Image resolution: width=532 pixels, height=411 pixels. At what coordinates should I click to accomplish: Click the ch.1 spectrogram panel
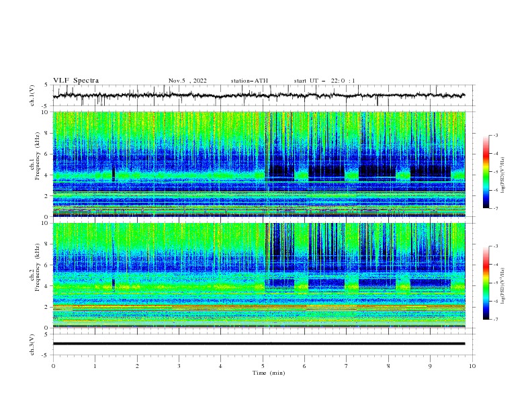259,164
